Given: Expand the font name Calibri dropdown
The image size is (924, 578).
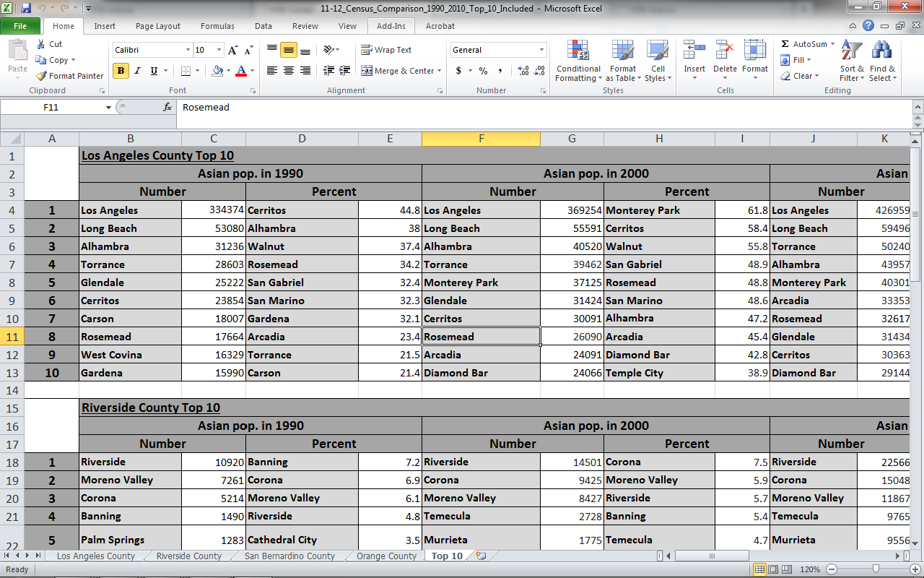Looking at the screenshot, I should (x=188, y=50).
